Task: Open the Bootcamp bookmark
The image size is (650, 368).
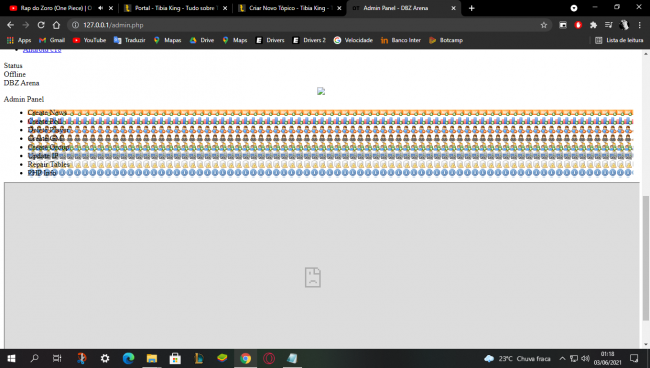Action: (446, 40)
